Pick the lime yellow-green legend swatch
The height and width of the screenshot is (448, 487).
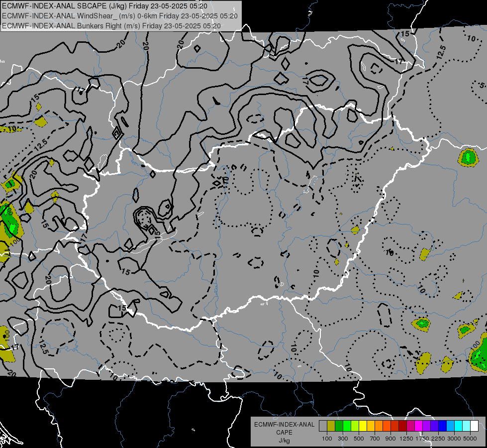[x=355, y=426]
